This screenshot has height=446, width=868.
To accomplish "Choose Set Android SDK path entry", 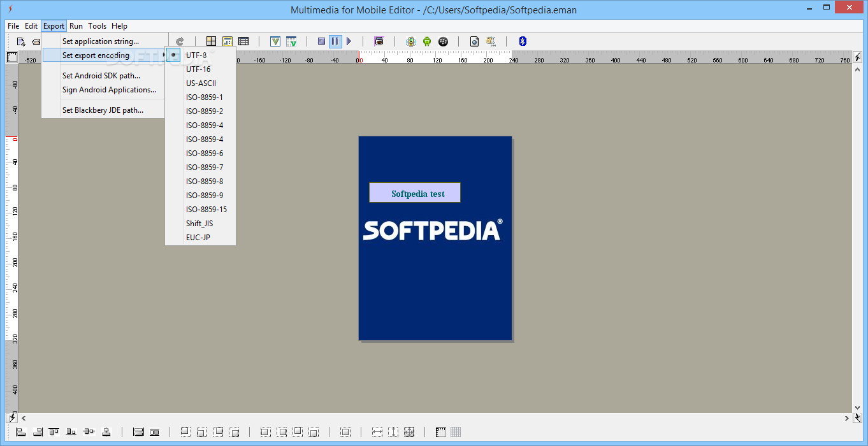I will click(x=104, y=76).
